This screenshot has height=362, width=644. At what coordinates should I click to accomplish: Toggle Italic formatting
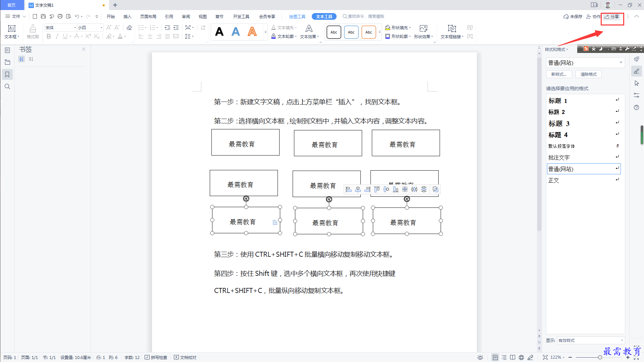(57, 36)
